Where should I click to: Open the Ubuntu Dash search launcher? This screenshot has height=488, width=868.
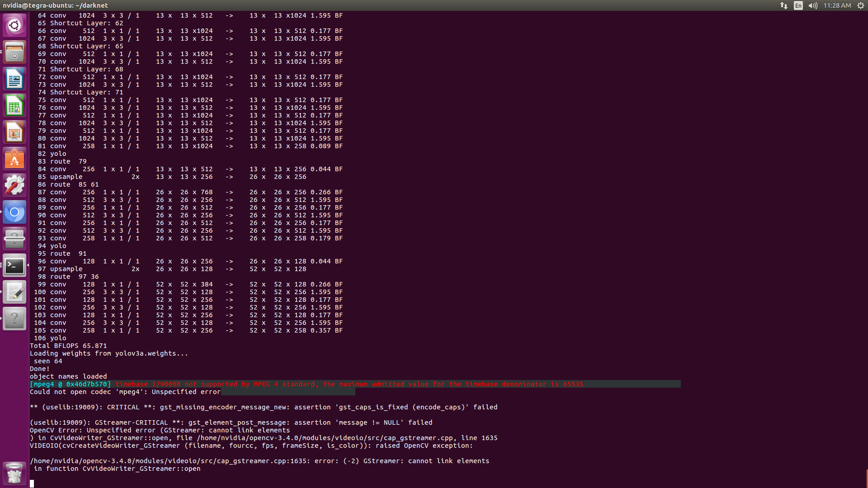coord(14,25)
